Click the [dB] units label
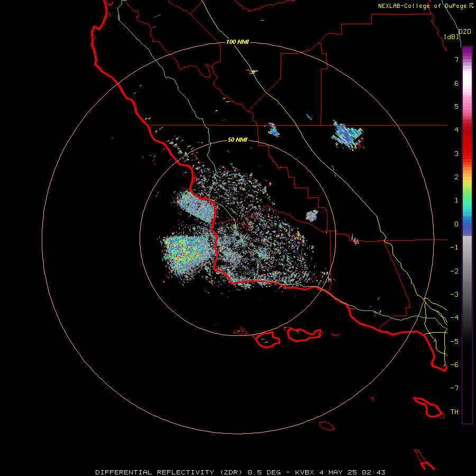476x476 pixels. pos(452,36)
